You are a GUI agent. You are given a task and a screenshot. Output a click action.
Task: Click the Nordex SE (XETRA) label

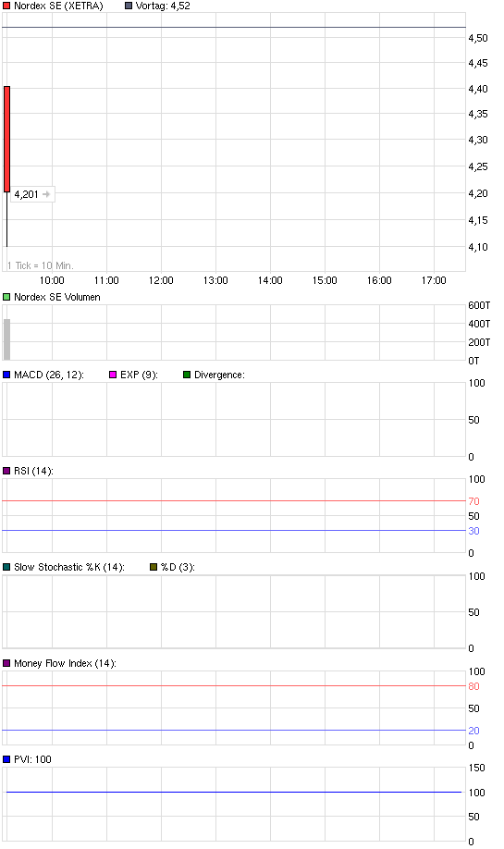tap(58, 6)
